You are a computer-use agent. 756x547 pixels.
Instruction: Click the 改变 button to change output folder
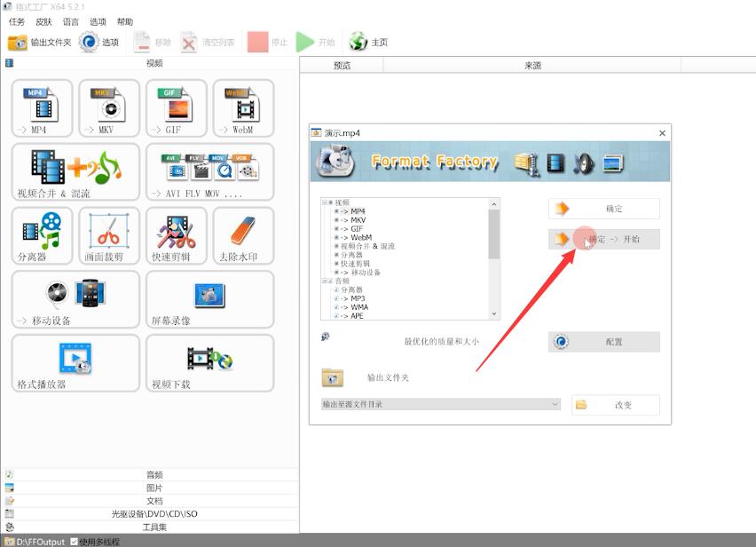[x=616, y=405]
